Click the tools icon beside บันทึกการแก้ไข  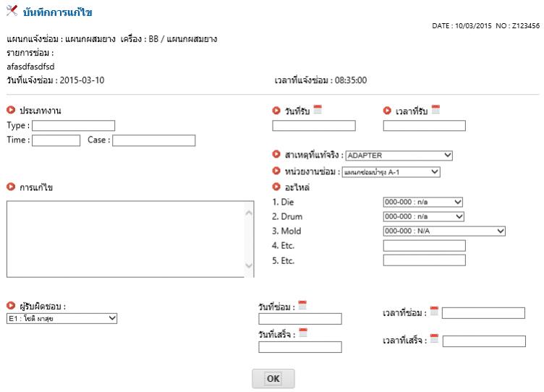pos(12,12)
